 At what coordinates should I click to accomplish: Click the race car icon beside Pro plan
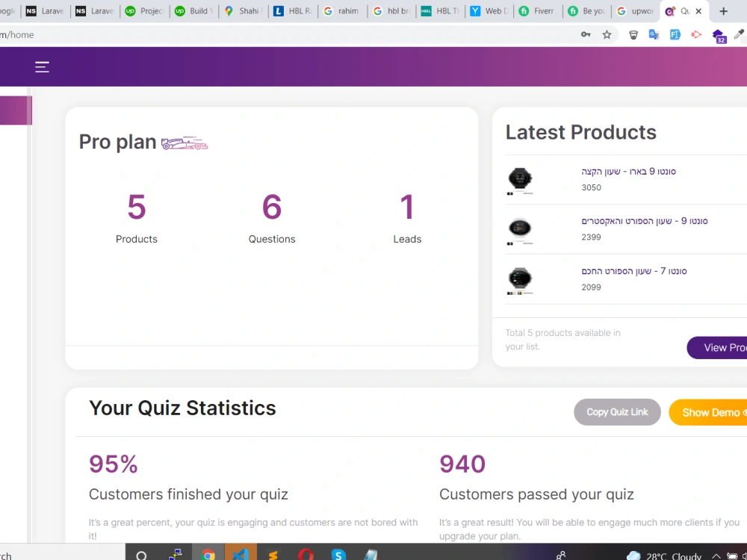(185, 143)
